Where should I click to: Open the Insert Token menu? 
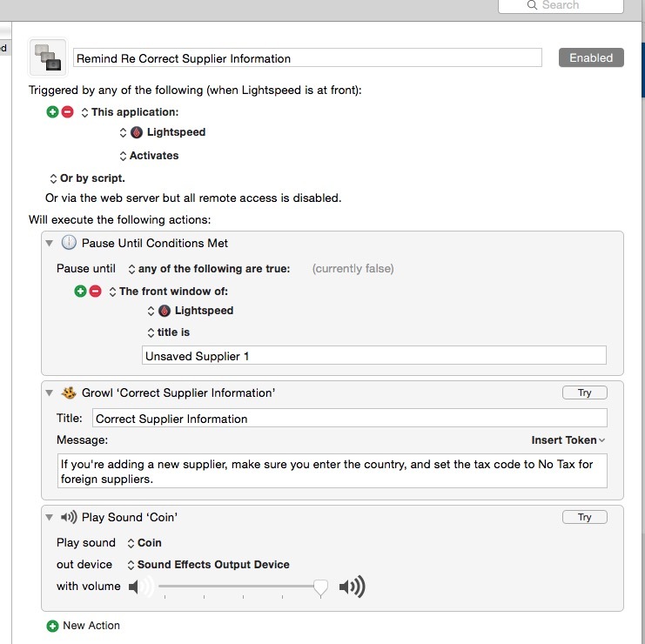568,440
